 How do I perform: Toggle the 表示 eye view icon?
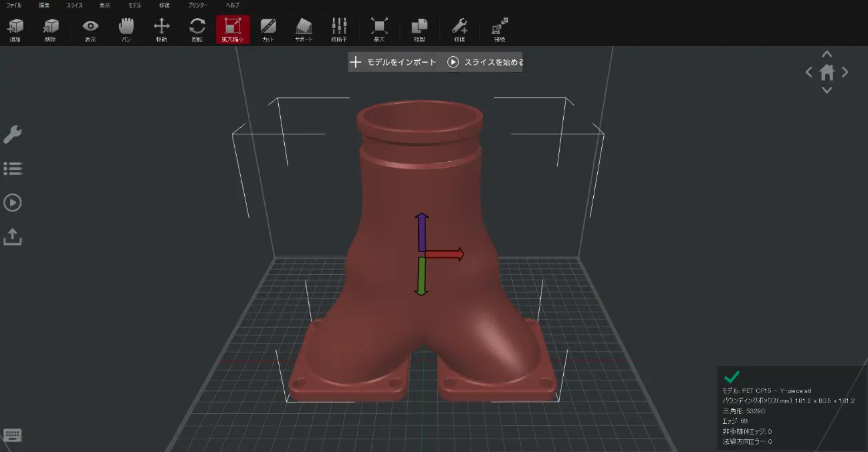pos(90,29)
